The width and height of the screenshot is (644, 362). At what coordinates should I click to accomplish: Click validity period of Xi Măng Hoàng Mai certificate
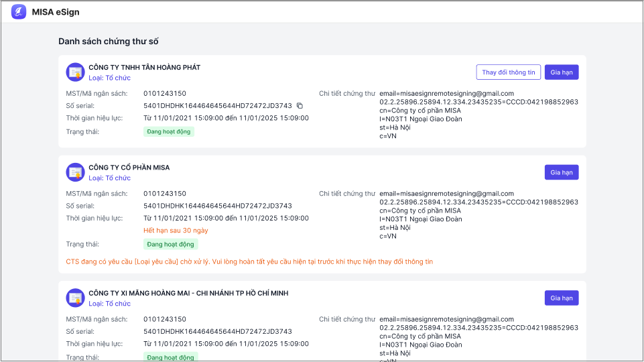[226, 344]
